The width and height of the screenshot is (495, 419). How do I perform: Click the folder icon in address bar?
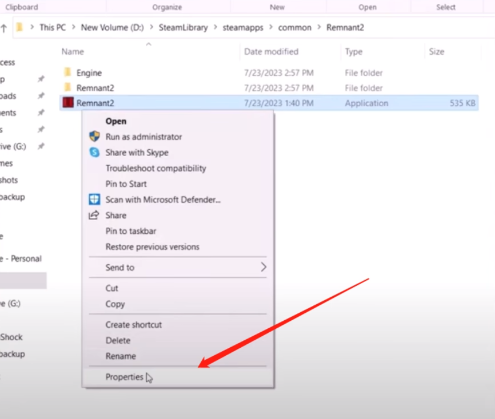click(x=20, y=27)
